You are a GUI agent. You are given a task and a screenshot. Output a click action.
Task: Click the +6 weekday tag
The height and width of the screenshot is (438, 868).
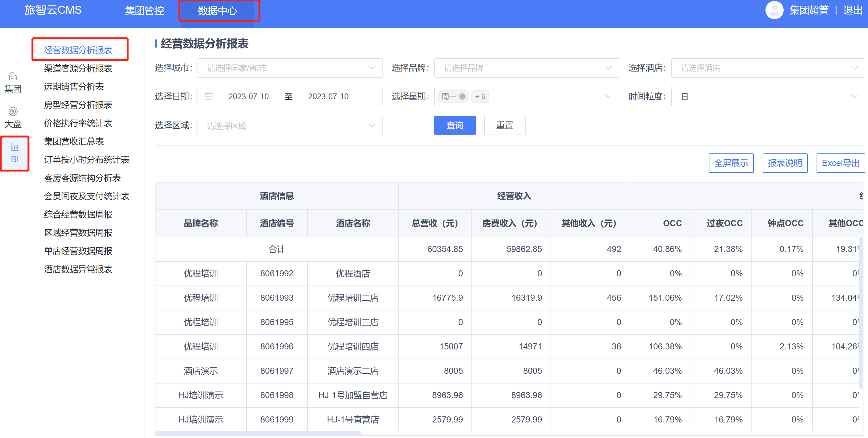[480, 97]
